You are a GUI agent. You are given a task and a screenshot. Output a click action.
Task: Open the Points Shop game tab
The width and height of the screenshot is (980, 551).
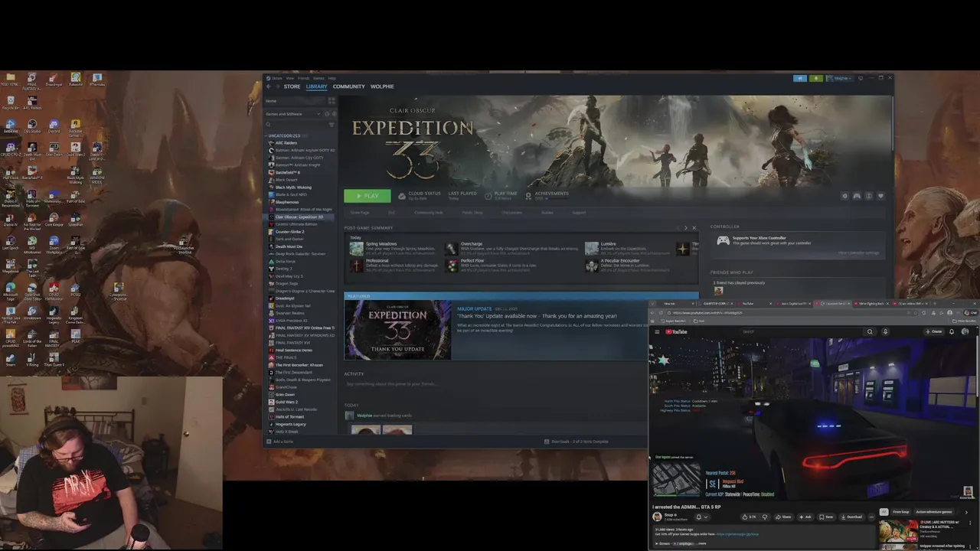coord(472,213)
